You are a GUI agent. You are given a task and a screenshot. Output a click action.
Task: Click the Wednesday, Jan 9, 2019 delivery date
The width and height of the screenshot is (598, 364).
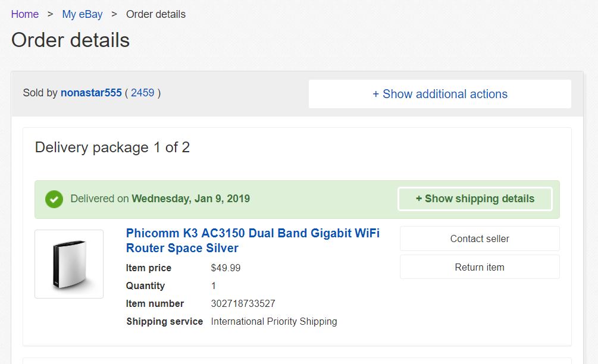[x=190, y=199]
